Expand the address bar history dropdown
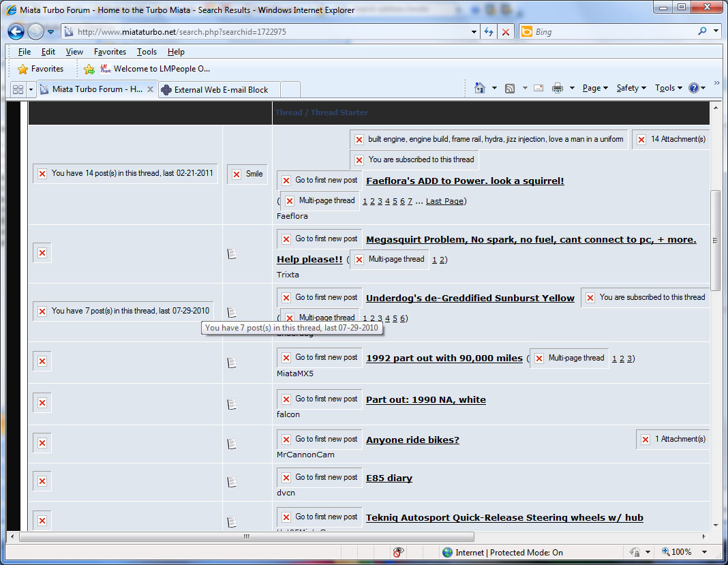The height and width of the screenshot is (565, 728). pos(474,32)
